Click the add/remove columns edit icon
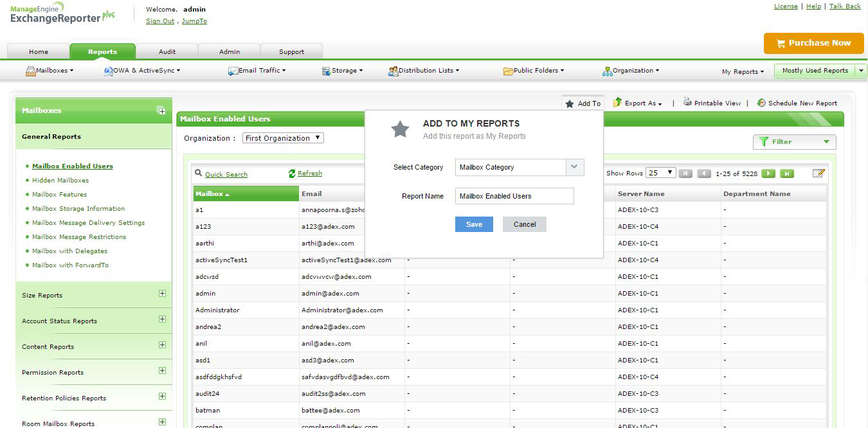The width and height of the screenshot is (868, 428). point(818,174)
